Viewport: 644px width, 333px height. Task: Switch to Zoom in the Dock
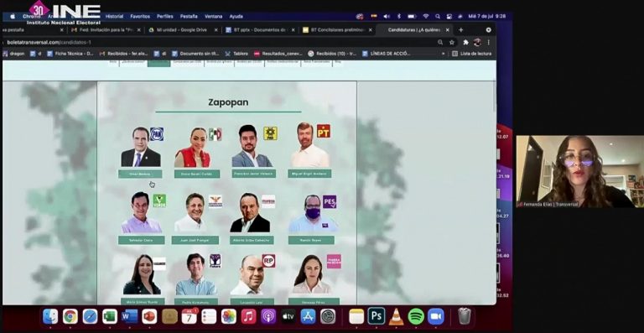(x=436, y=316)
